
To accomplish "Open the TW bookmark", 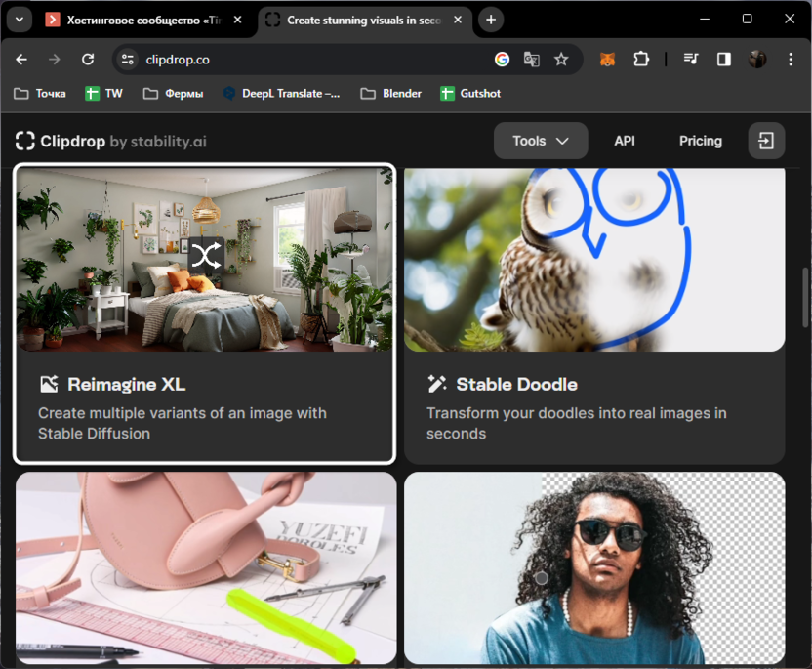I will point(104,94).
